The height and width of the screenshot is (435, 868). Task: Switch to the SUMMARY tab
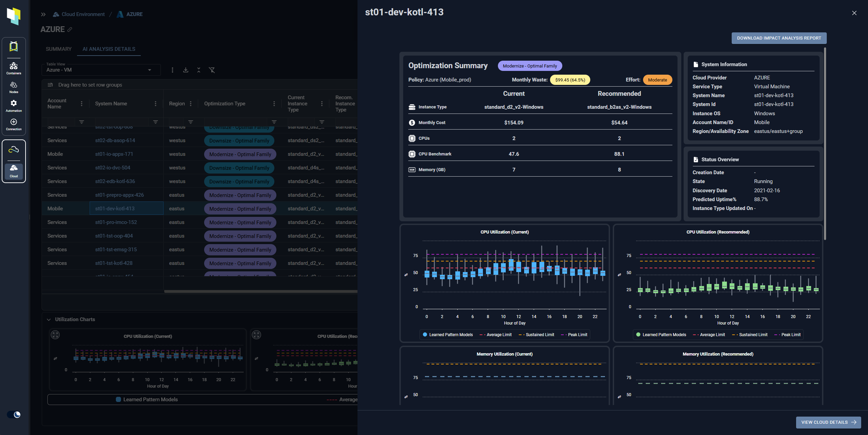[x=59, y=49]
